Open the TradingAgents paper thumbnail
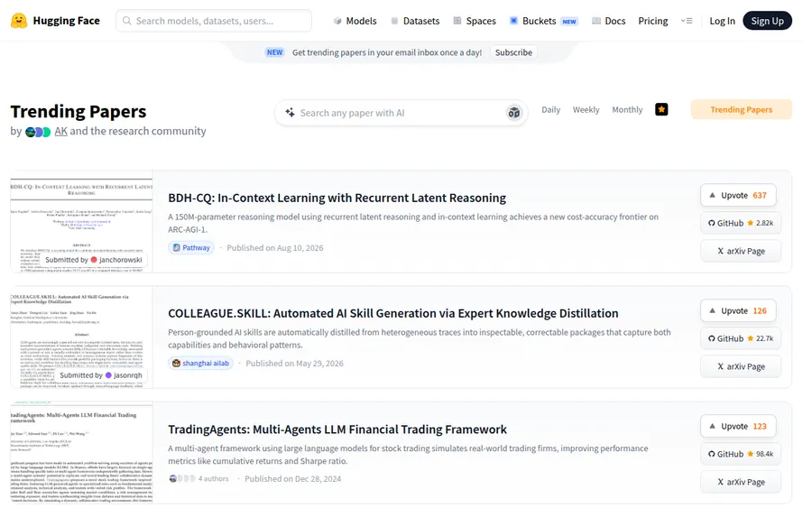The height and width of the screenshot is (508, 812). pyautogui.click(x=81, y=453)
